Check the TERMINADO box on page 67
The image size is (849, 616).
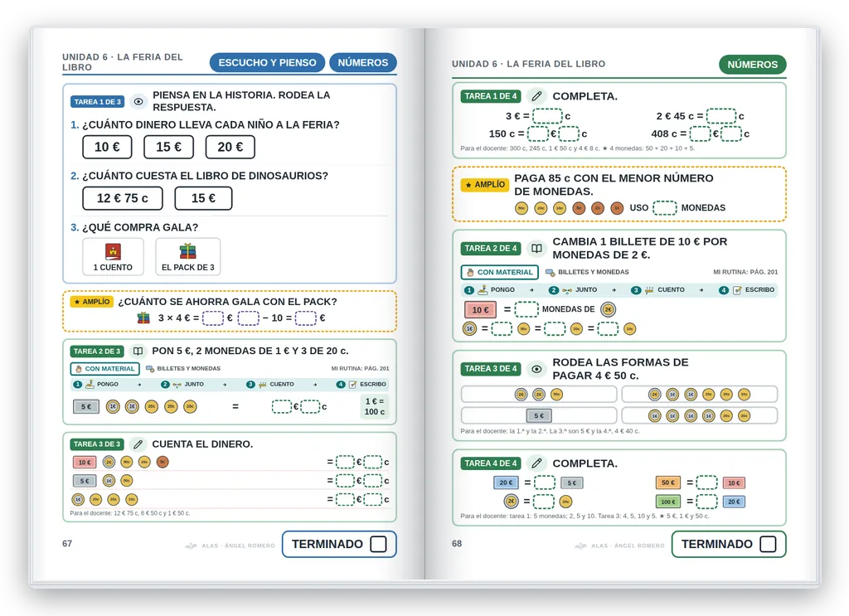(x=378, y=544)
